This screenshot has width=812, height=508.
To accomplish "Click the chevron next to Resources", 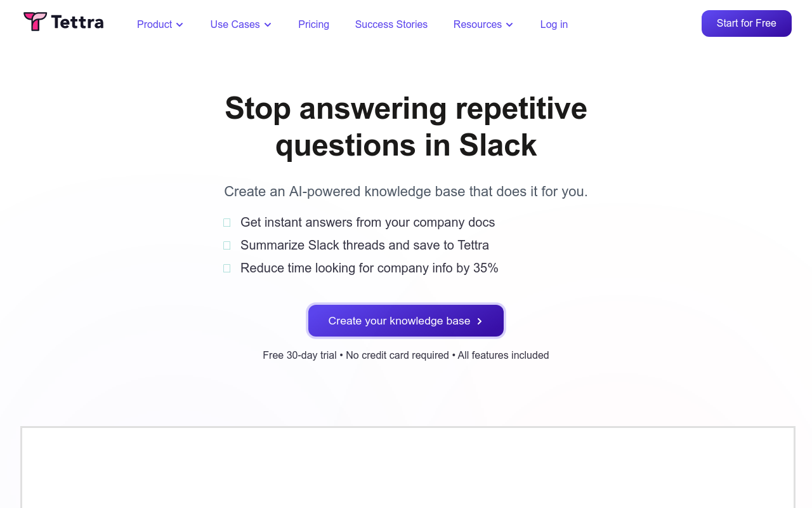I will point(509,25).
